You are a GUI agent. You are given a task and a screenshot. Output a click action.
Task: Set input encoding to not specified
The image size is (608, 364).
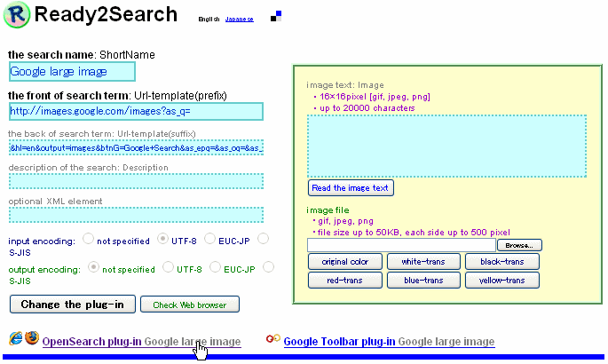[x=89, y=239]
